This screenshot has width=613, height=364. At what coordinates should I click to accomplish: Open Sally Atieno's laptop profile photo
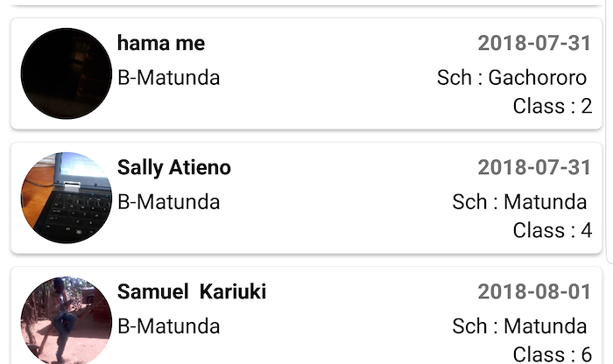pyautogui.click(x=66, y=198)
